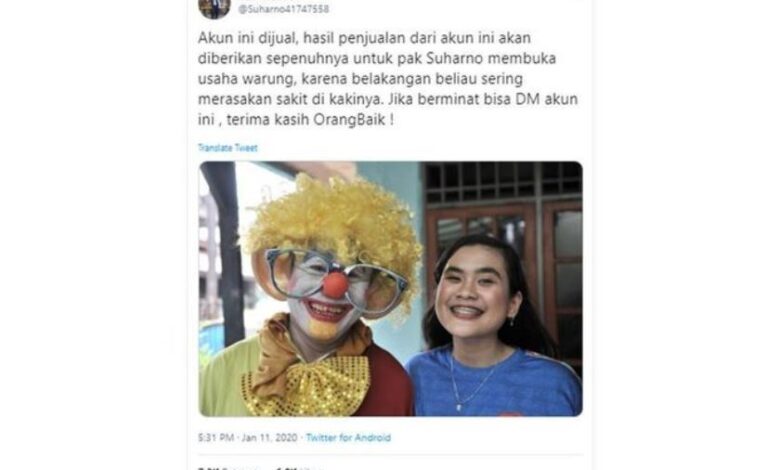Click the Translate Tweet link
The height and width of the screenshot is (470, 780).
click(x=228, y=148)
